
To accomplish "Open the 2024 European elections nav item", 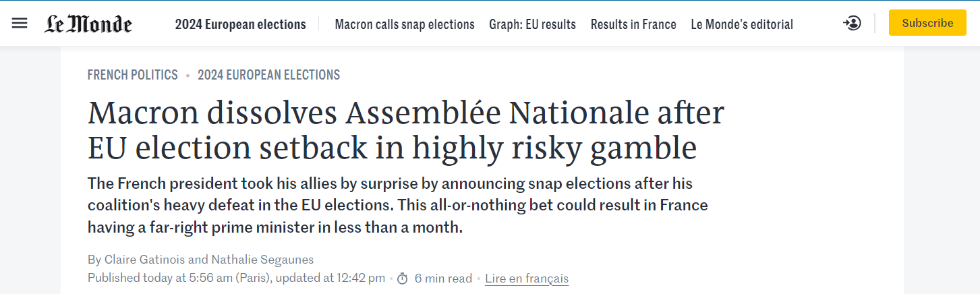I will click(240, 24).
